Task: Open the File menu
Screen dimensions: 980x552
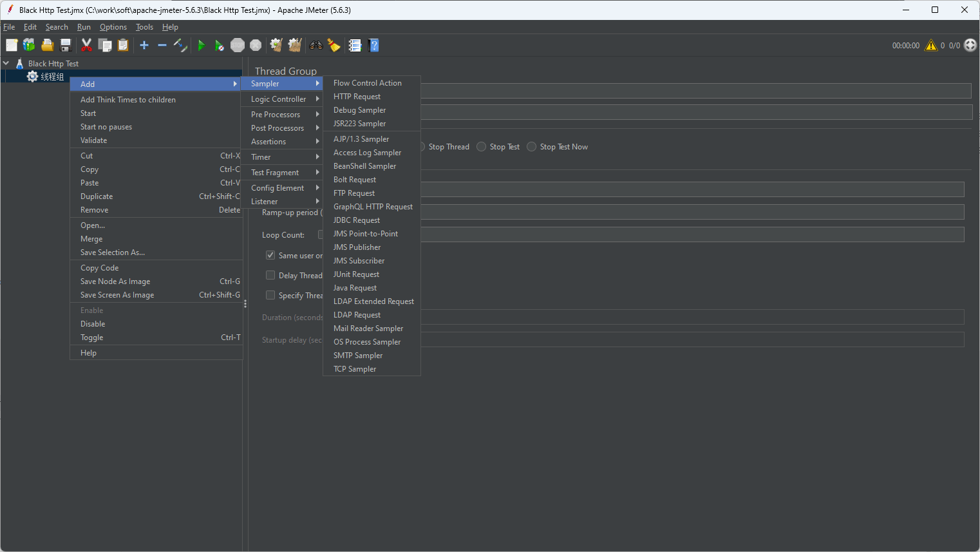Action: 9,27
